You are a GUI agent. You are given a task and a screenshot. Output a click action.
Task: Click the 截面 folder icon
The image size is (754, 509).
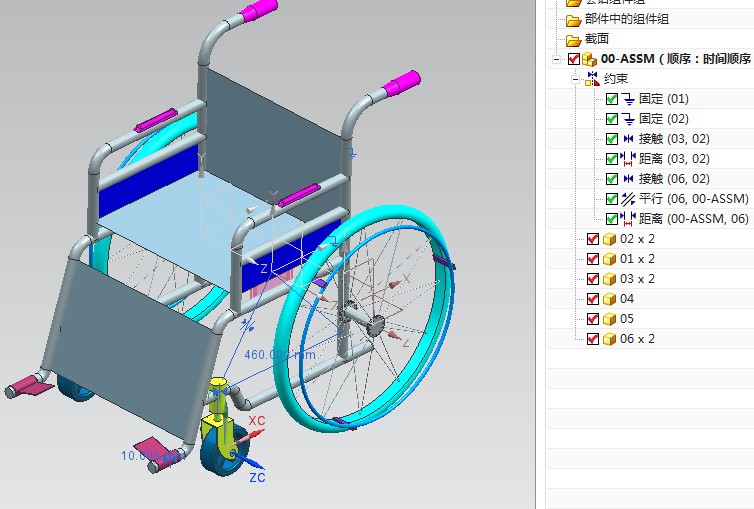[573, 40]
